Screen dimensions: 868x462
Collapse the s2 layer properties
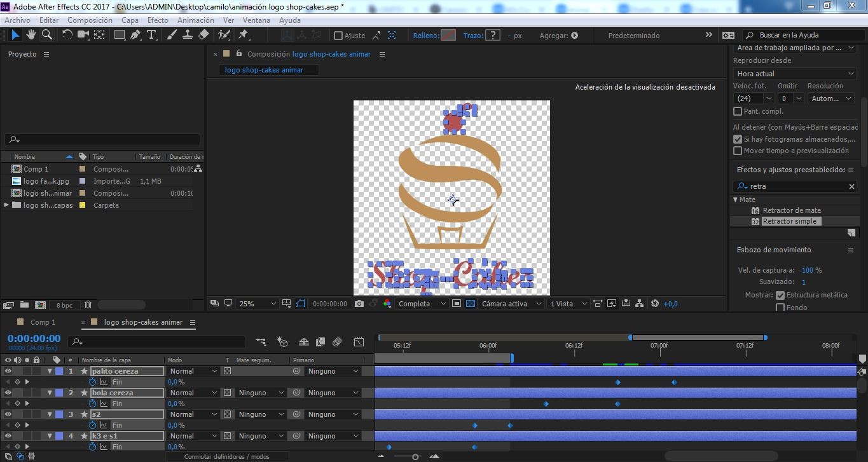pos(50,414)
